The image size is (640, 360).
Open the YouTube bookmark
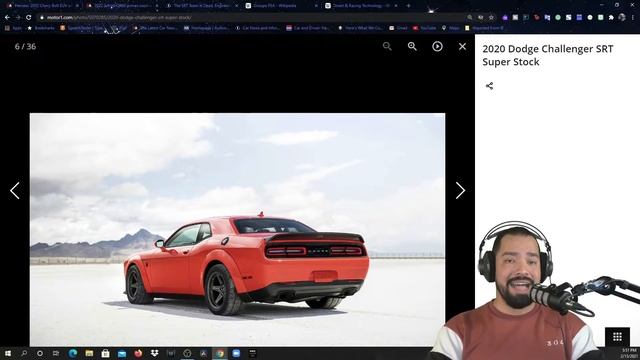pos(424,28)
